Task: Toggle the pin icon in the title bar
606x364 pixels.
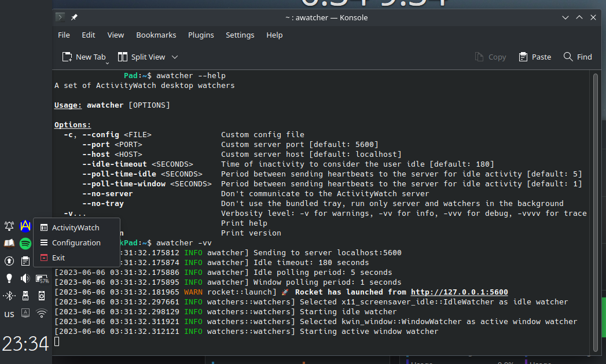Action: pos(74,17)
